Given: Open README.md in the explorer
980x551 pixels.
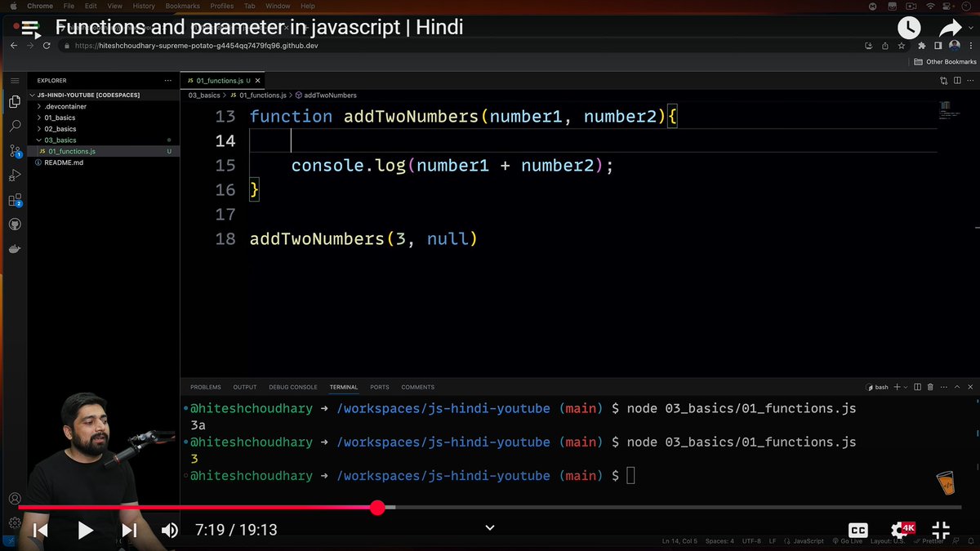Looking at the screenshot, I should [64, 162].
